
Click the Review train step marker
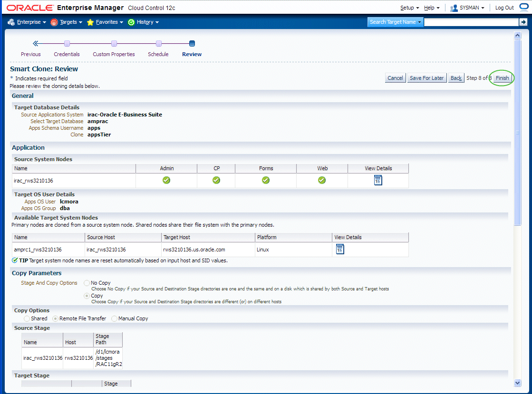point(192,43)
